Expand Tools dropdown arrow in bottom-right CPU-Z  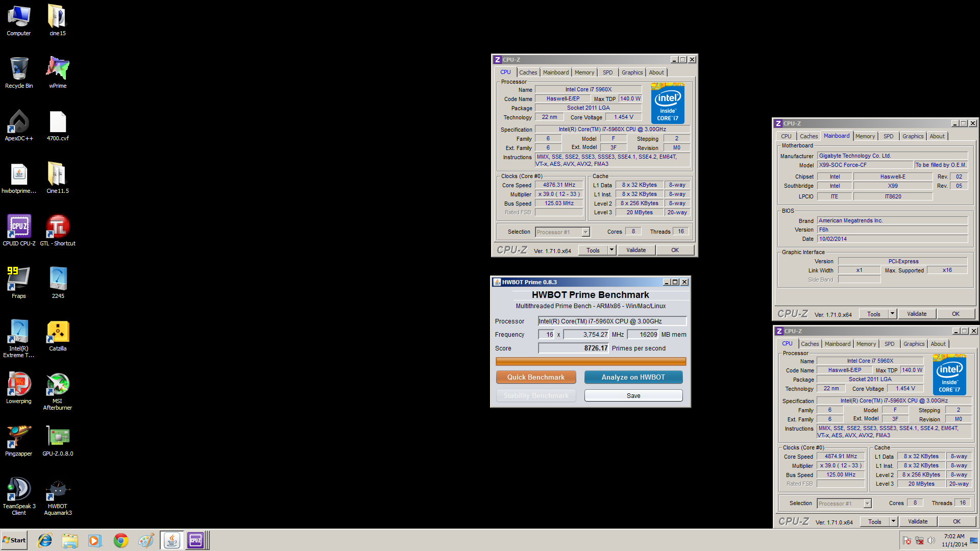pos(893,521)
